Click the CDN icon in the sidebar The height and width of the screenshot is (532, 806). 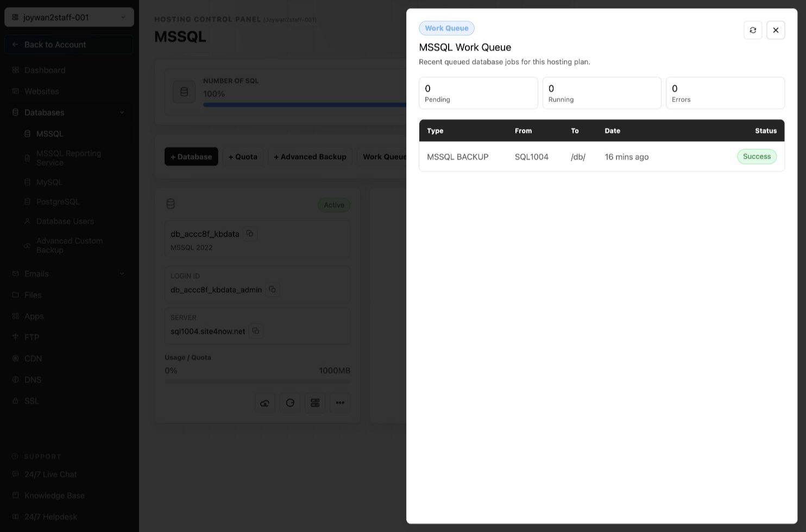15,358
